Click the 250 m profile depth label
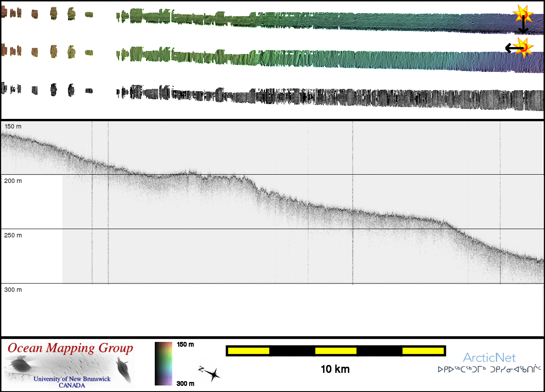 13,235
